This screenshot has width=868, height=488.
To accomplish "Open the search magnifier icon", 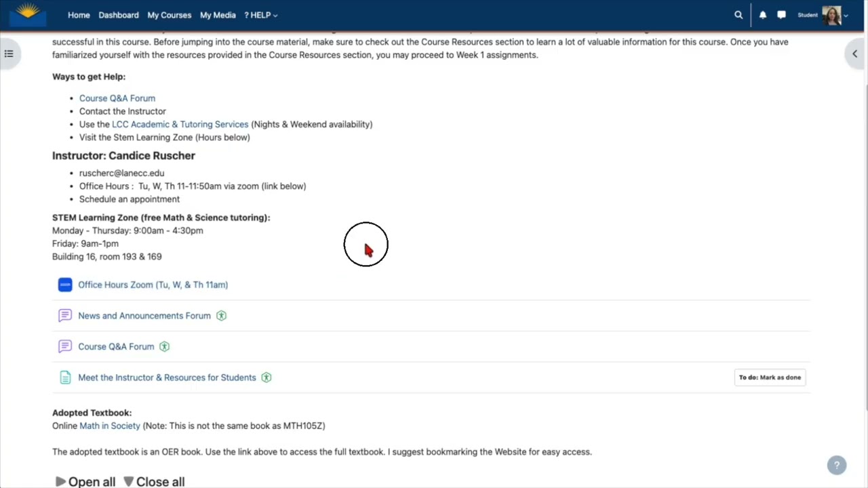I will 738,15.
